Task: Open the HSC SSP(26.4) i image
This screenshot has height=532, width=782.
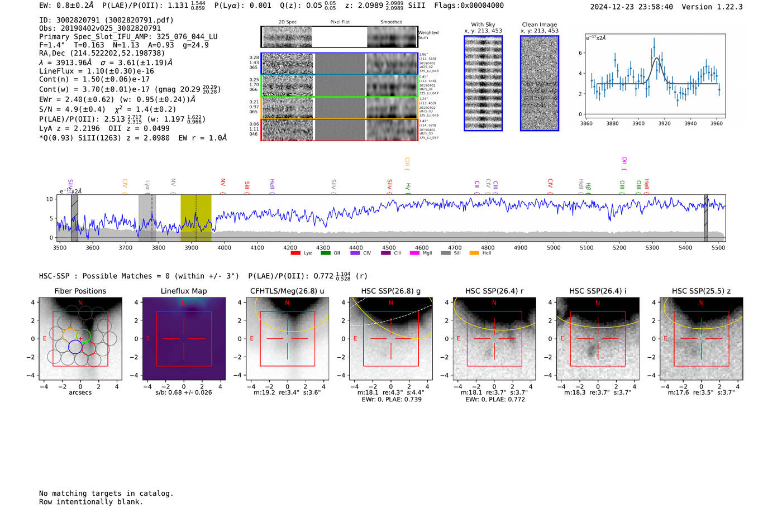Action: coord(598,339)
